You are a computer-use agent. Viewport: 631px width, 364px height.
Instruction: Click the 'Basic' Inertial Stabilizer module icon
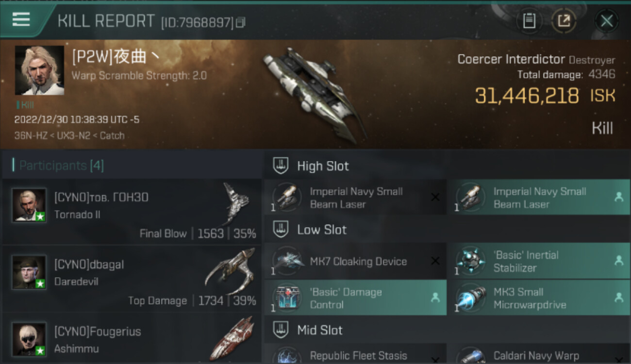pos(470,261)
